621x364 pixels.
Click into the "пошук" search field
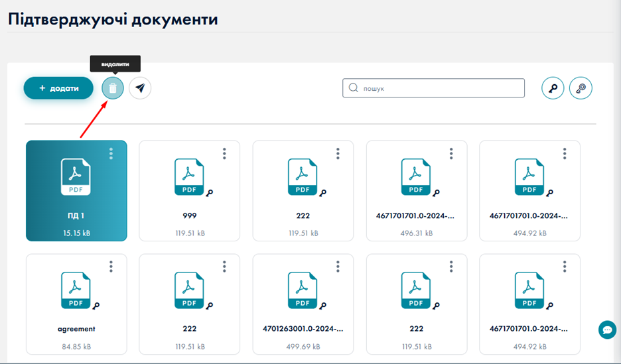pos(438,88)
